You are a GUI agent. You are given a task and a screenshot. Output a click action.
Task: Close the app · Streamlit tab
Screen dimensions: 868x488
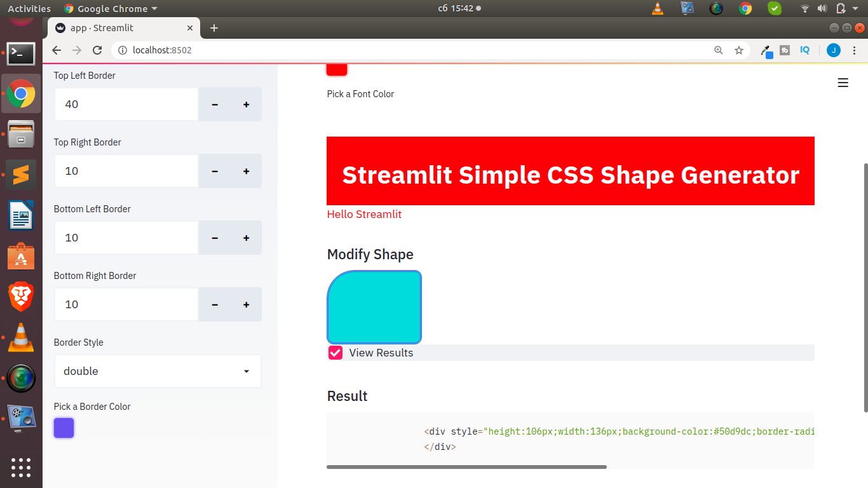(190, 28)
